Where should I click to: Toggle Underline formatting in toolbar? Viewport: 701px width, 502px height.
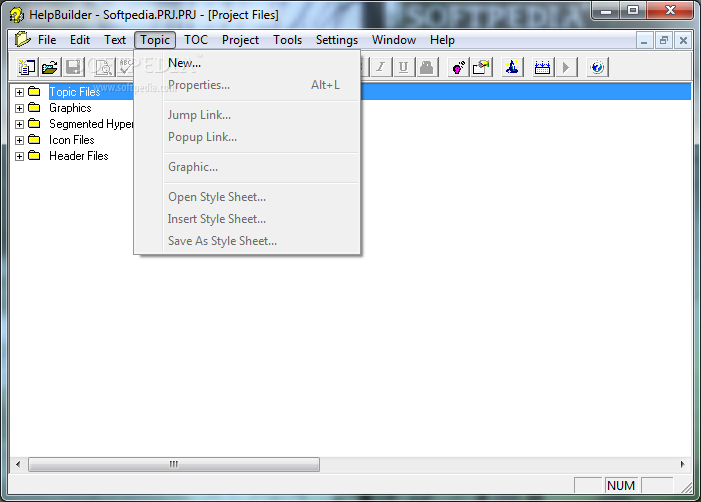click(403, 67)
